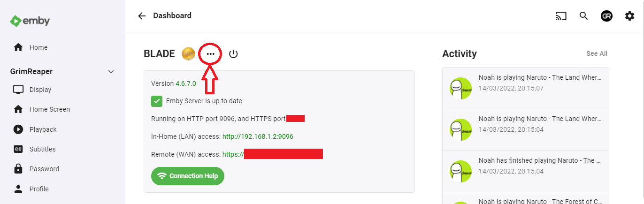Click the Emby logo

[x=30, y=21]
